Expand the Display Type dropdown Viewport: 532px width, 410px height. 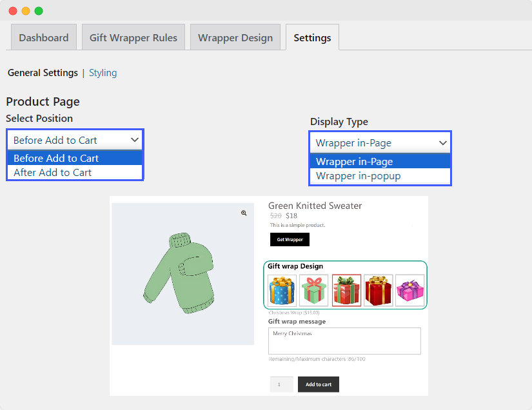click(380, 142)
